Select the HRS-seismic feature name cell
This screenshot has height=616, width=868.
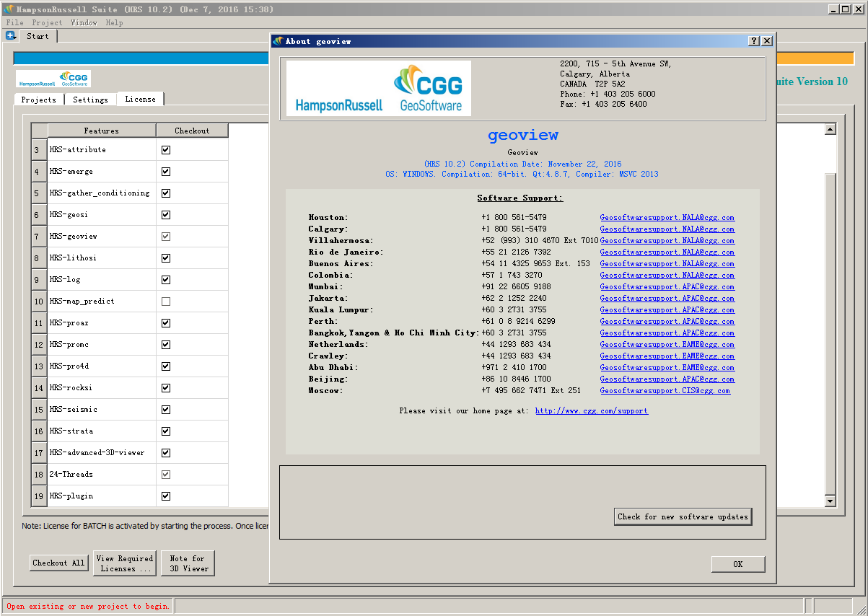[x=102, y=410]
